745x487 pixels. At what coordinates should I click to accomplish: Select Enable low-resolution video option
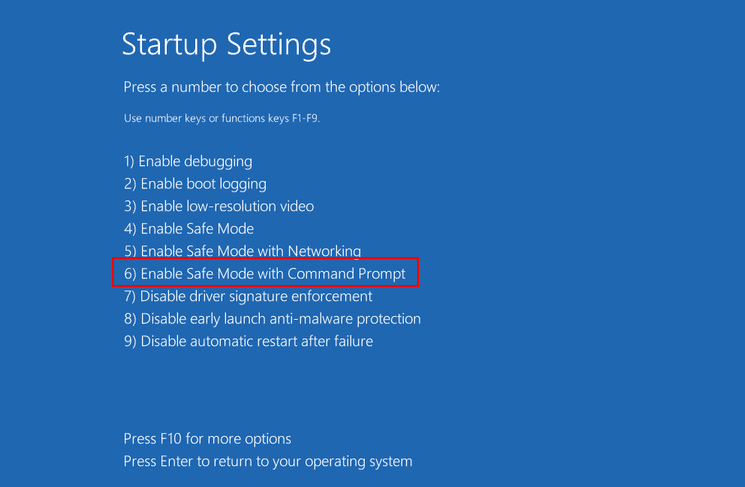tap(218, 206)
